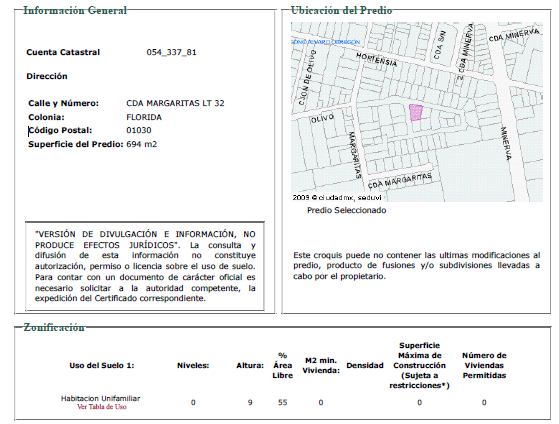
Task: Open the 'Ver Tabla de Uso' link
Action: [102, 407]
